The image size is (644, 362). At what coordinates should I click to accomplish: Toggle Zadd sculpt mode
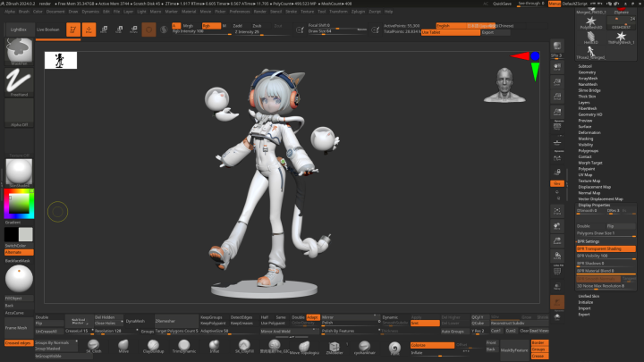pyautogui.click(x=236, y=26)
